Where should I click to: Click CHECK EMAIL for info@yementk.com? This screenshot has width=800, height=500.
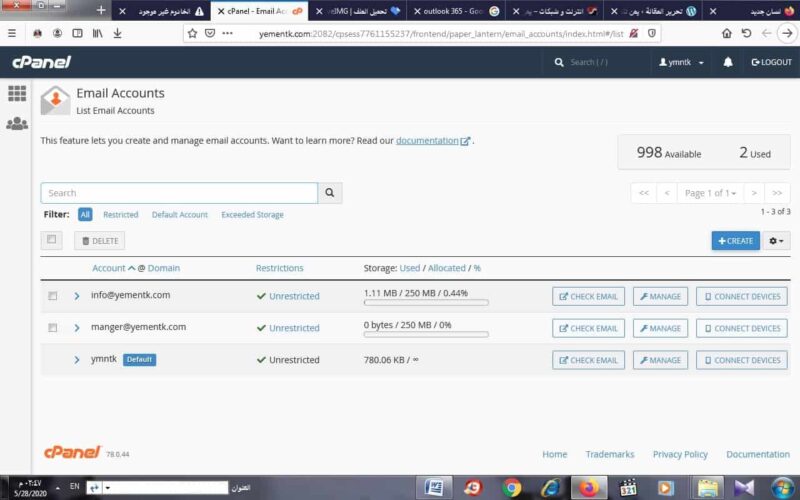[588, 296]
